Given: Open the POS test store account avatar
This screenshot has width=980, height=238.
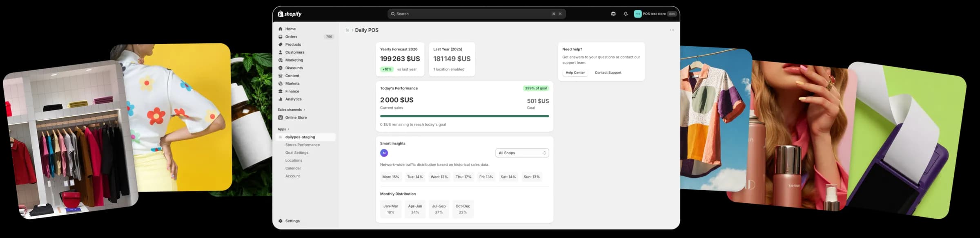Looking at the screenshot, I should pos(637,14).
